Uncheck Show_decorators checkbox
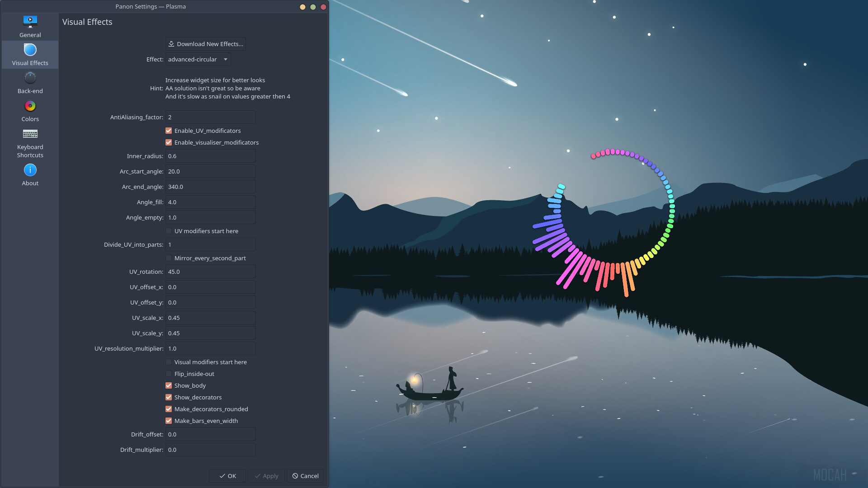 (x=169, y=397)
